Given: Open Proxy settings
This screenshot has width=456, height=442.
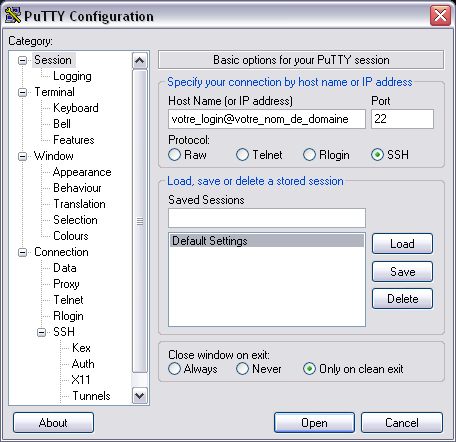Looking at the screenshot, I should 66,284.
